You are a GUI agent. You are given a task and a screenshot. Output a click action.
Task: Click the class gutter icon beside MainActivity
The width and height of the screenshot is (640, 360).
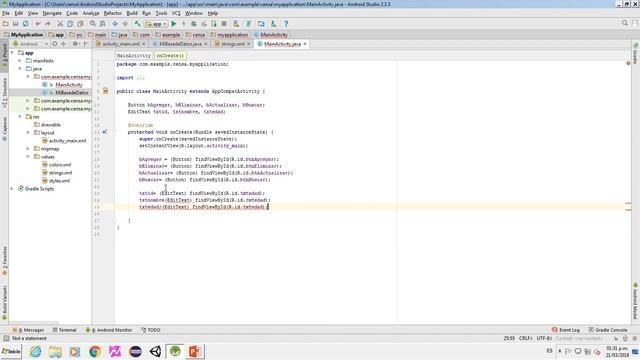point(105,91)
